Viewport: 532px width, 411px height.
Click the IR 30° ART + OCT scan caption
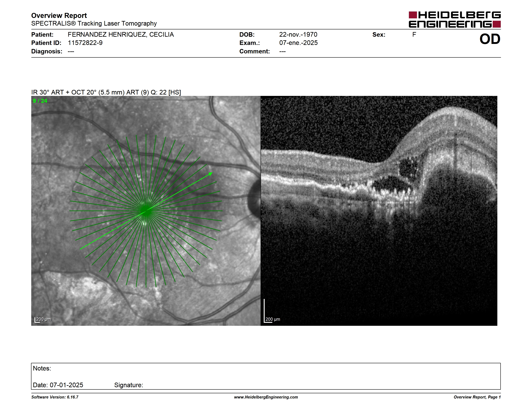pyautogui.click(x=106, y=92)
